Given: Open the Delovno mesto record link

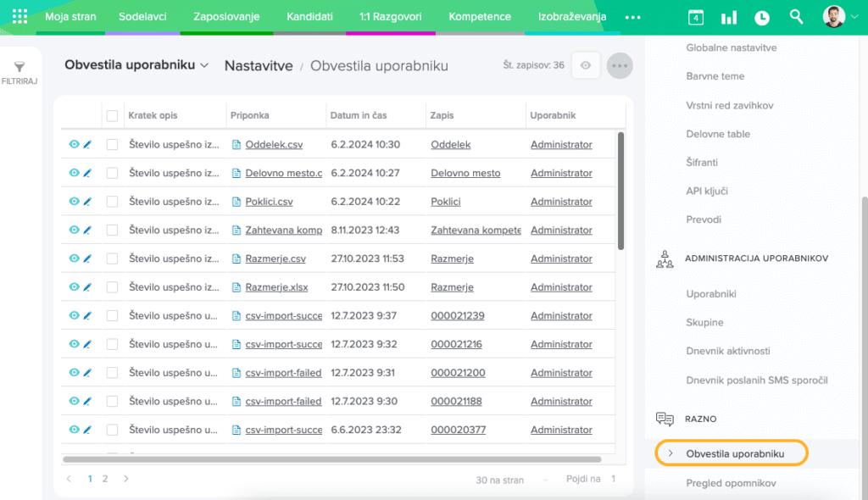Looking at the screenshot, I should point(465,173).
